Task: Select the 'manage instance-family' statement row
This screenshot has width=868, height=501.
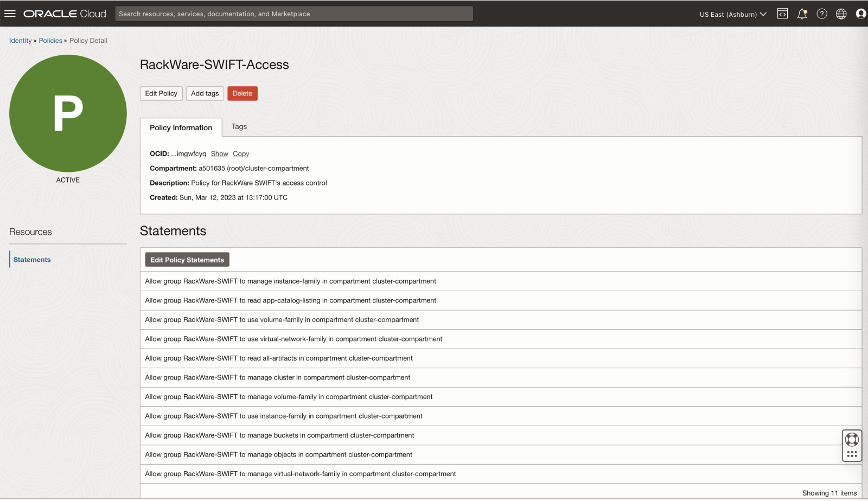Action: 501,281
